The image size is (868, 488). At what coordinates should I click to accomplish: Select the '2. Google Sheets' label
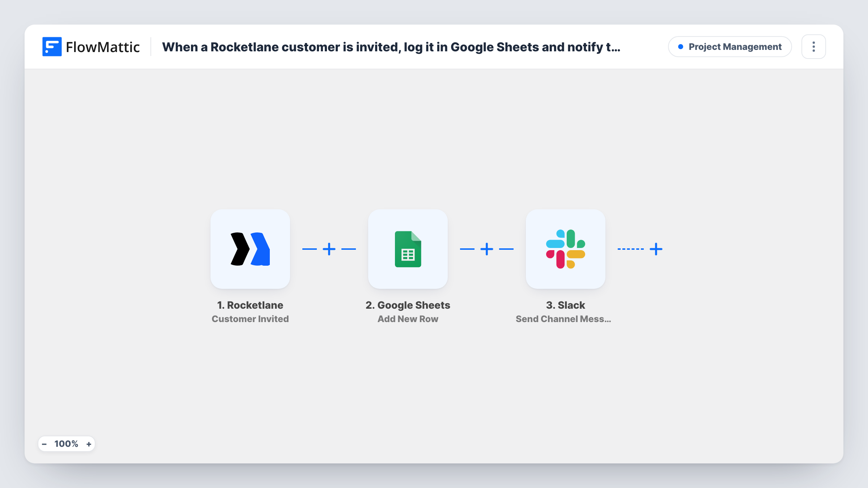(408, 305)
